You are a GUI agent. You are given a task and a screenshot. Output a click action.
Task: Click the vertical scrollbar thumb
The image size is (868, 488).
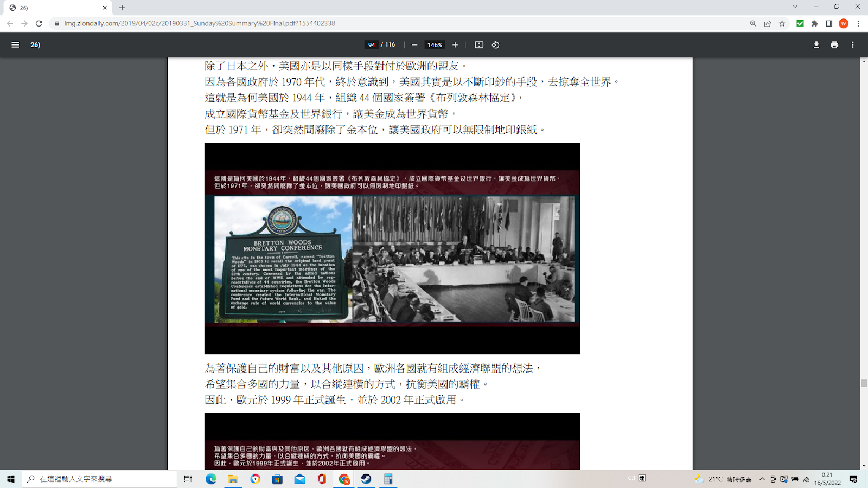click(864, 383)
